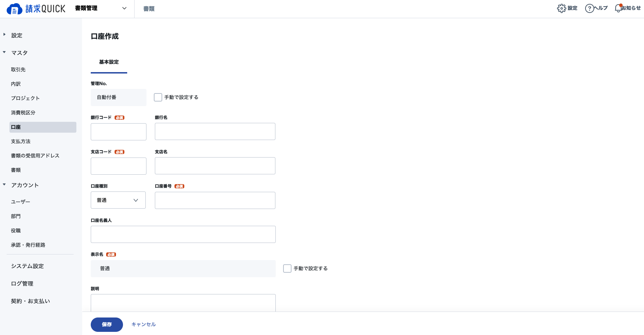Click the 保存 button
Viewport: 644px width, 335px height.
pyautogui.click(x=107, y=324)
